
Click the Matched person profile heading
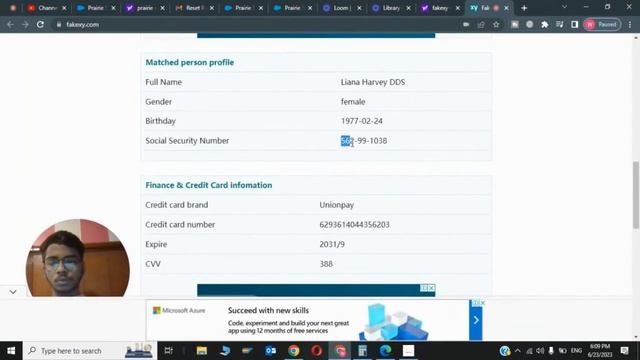coord(189,62)
